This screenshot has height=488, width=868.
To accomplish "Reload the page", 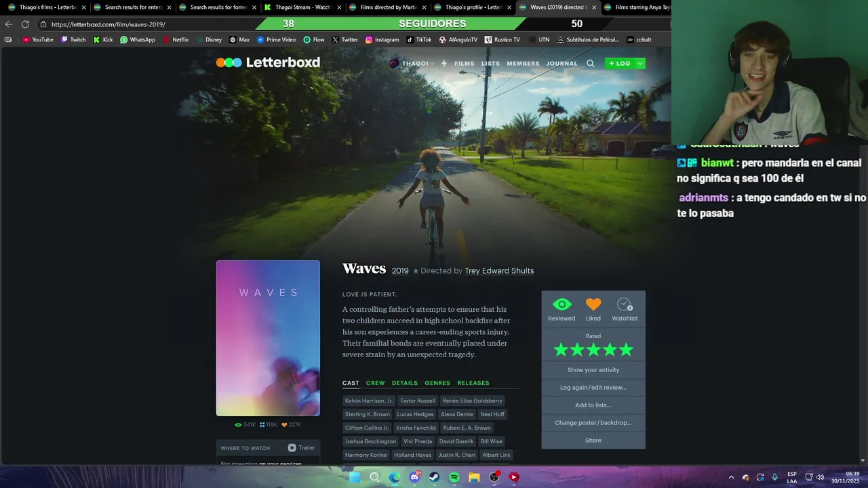I will tap(25, 24).
